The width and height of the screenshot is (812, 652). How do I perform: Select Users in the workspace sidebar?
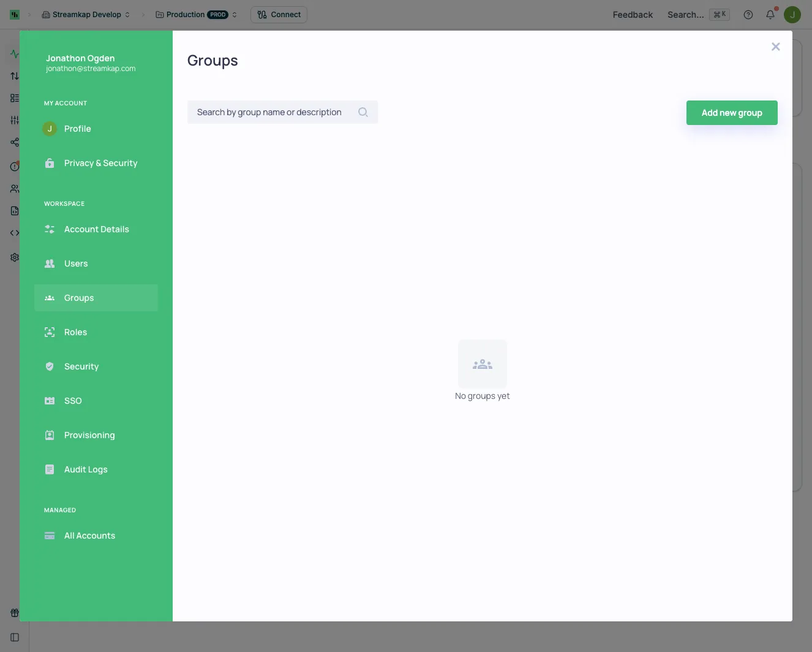tap(96, 263)
